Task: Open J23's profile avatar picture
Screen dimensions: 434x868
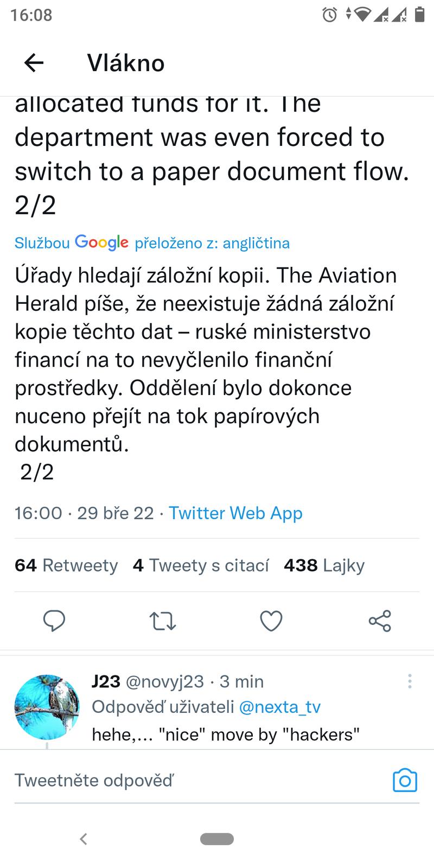Action: pos(47,707)
